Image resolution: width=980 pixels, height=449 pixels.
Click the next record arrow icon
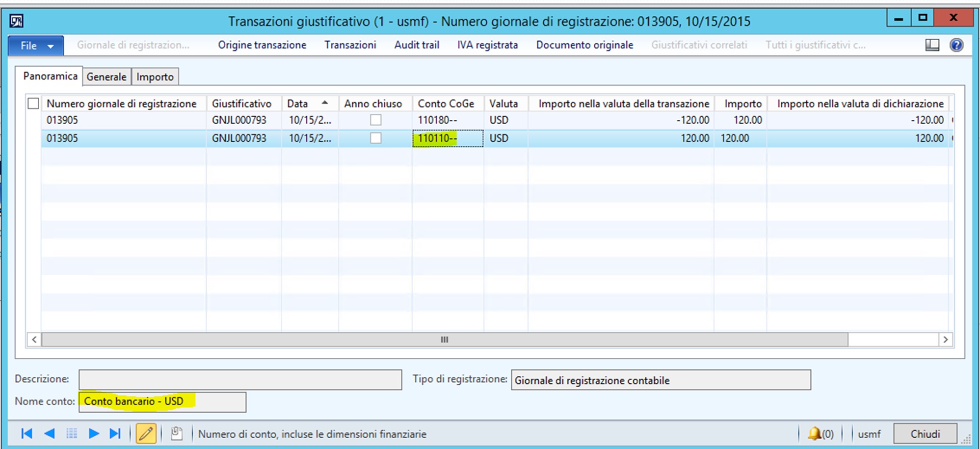(93, 433)
